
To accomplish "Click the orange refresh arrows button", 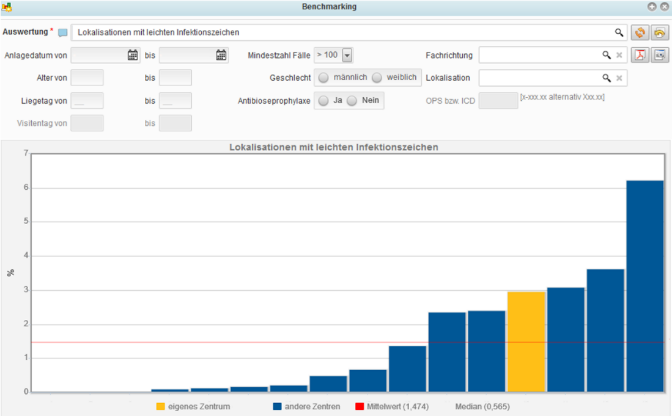I will [639, 33].
